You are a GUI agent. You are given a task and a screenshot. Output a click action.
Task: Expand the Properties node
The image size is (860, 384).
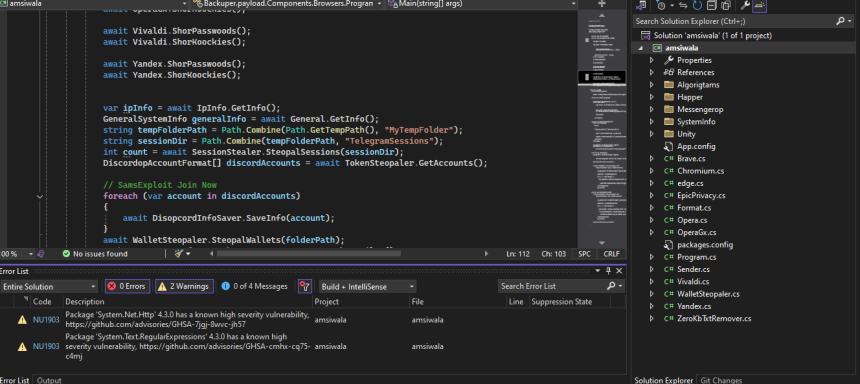(652, 60)
